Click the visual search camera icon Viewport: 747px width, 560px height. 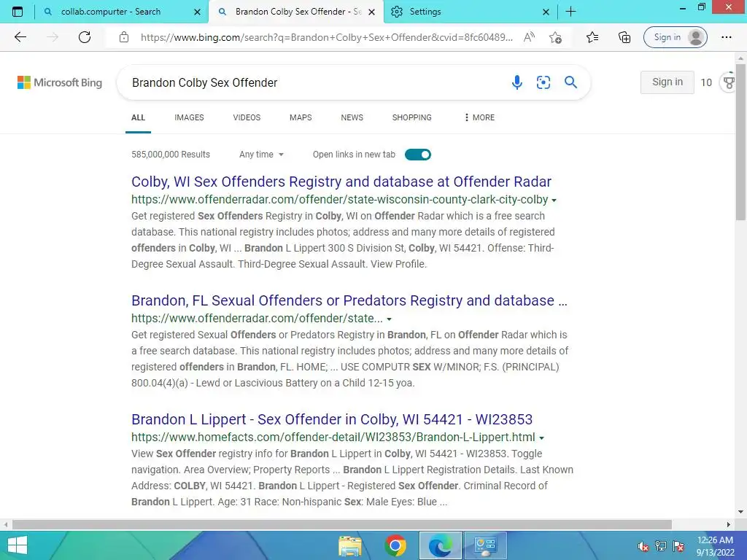tap(543, 82)
